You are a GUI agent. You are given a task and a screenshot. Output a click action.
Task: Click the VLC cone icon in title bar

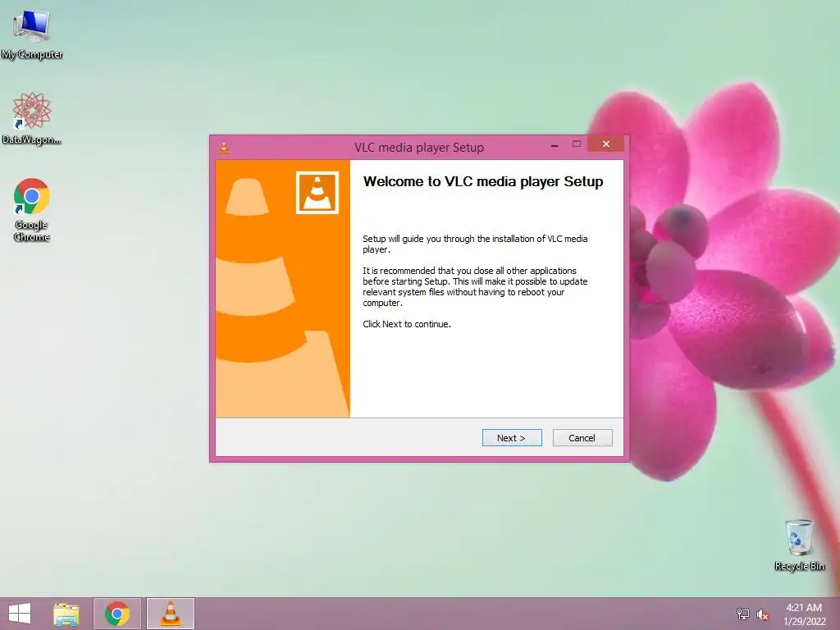coord(225,148)
